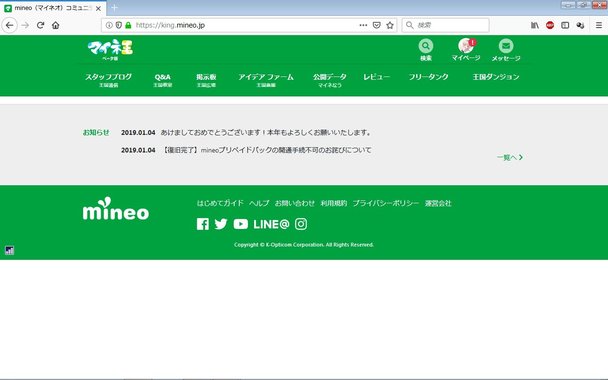The image size is (608, 380).
Task: Show site information icon in address bar
Action: coord(109,25)
